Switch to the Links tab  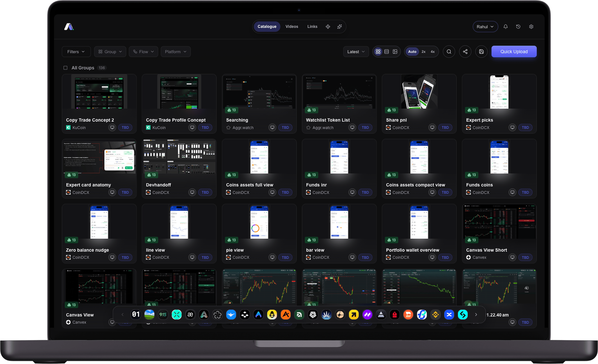click(312, 26)
